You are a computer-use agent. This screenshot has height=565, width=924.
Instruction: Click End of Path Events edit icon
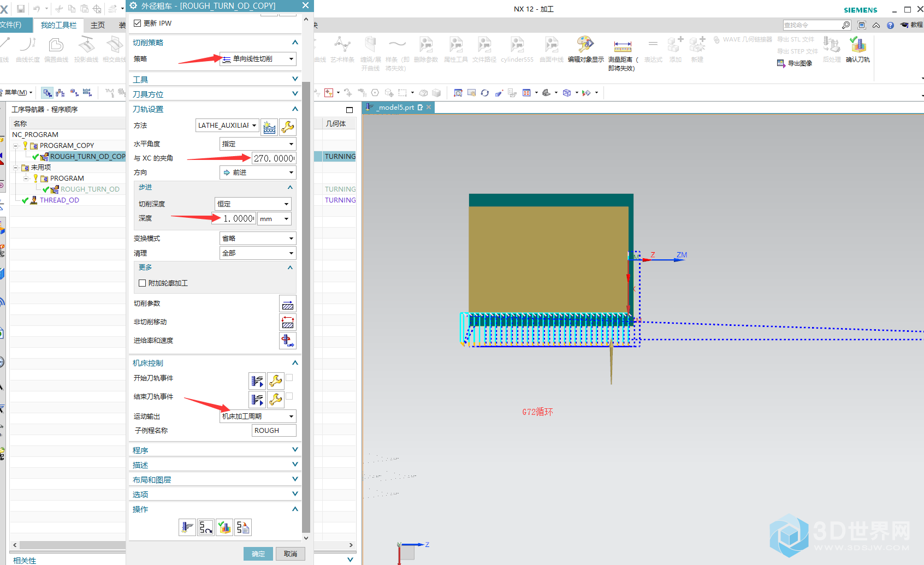(x=257, y=399)
